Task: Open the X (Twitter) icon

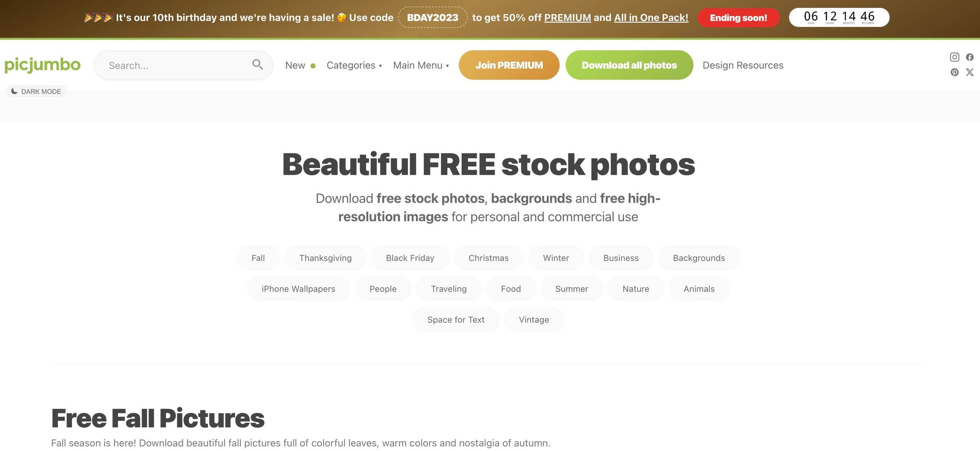Action: tap(970, 72)
